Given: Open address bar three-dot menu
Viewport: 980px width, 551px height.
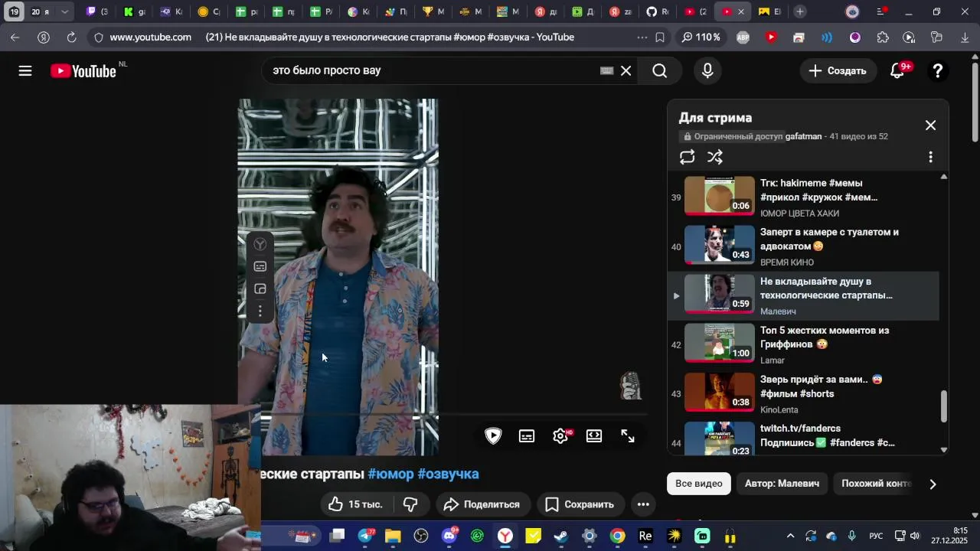Looking at the screenshot, I should click(642, 37).
